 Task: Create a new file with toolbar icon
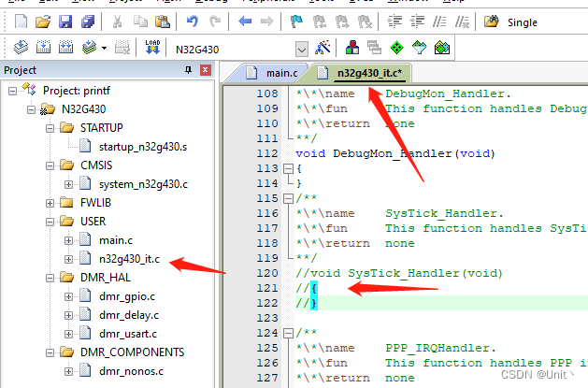21,22
